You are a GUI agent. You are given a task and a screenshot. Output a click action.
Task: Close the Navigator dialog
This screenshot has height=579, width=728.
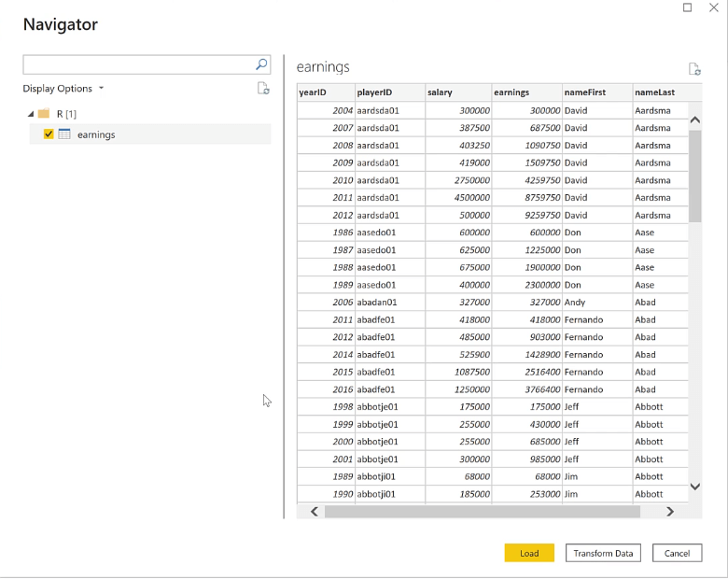coord(714,7)
